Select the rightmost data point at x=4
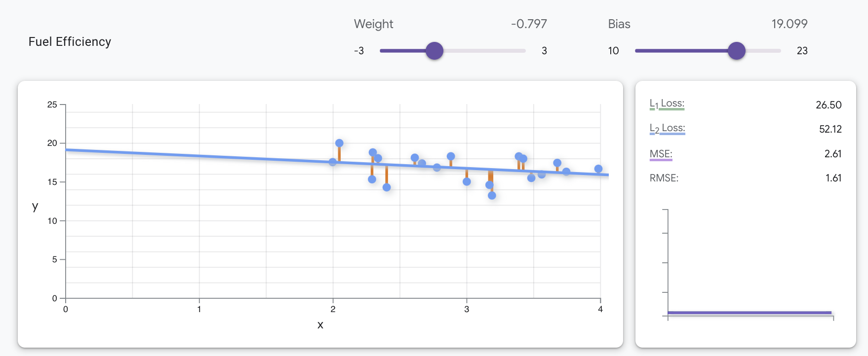The width and height of the screenshot is (868, 356). [598, 169]
